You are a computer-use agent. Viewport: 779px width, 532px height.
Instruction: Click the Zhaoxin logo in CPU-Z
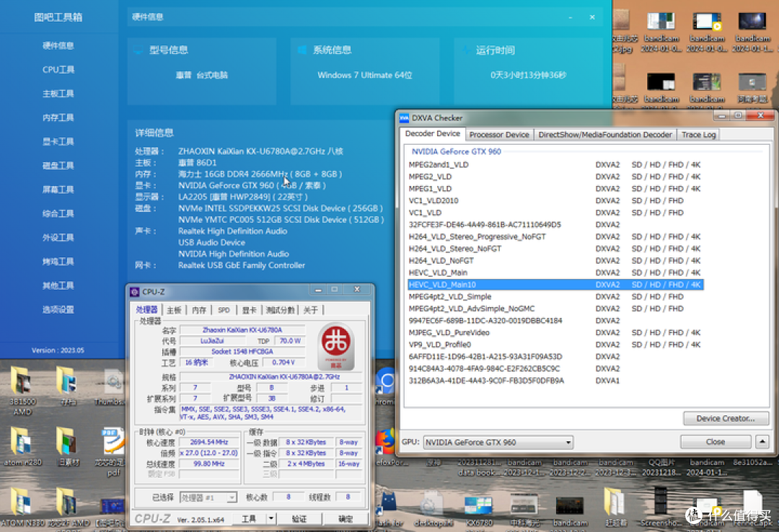(x=336, y=347)
